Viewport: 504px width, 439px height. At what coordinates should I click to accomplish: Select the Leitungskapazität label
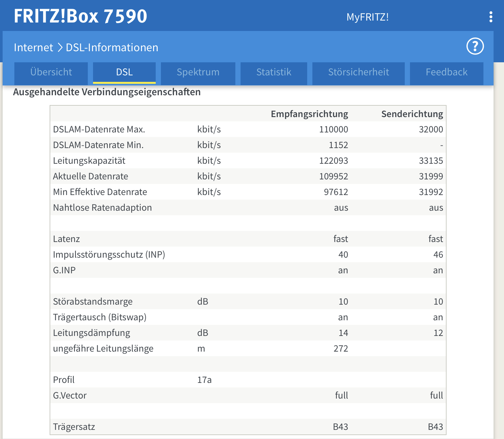89,161
